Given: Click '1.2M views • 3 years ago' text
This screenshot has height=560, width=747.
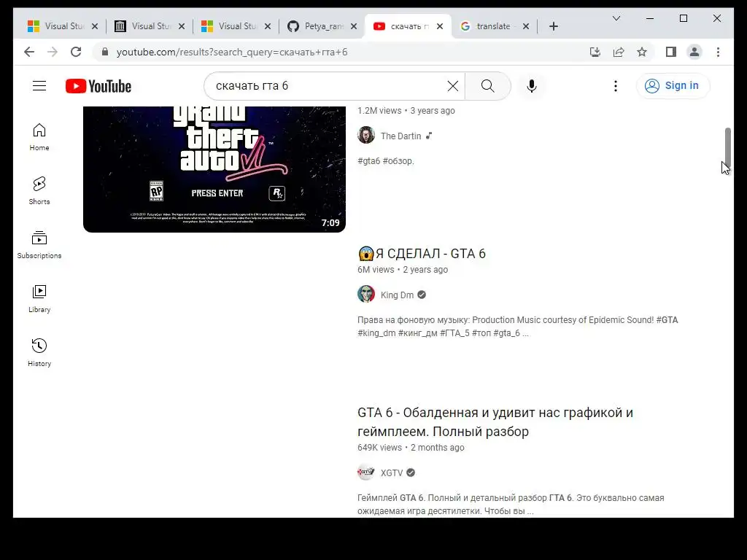Looking at the screenshot, I should point(406,111).
